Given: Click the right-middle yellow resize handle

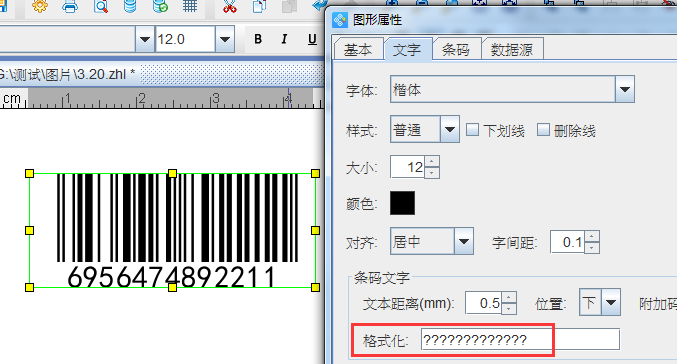Looking at the screenshot, I should coord(315,231).
